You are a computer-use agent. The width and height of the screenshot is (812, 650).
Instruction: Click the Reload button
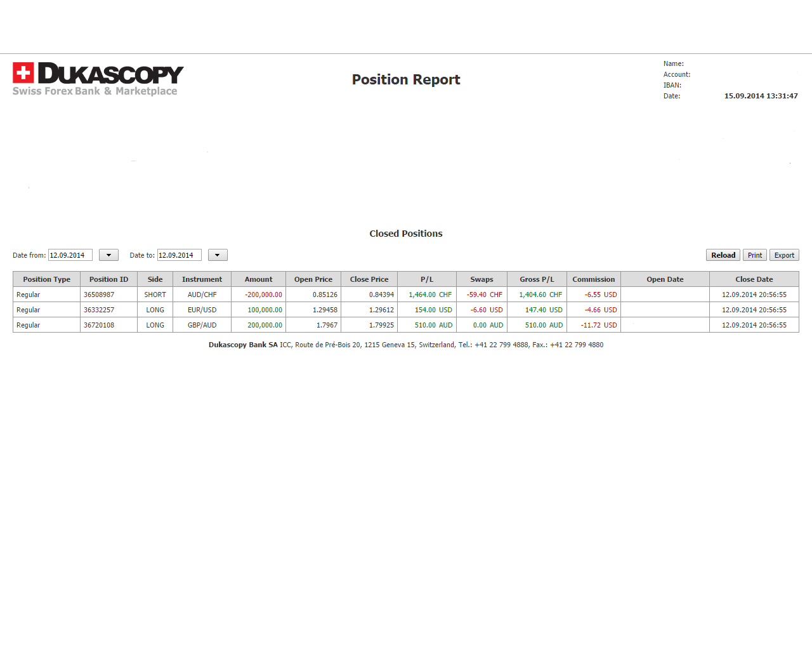point(723,255)
